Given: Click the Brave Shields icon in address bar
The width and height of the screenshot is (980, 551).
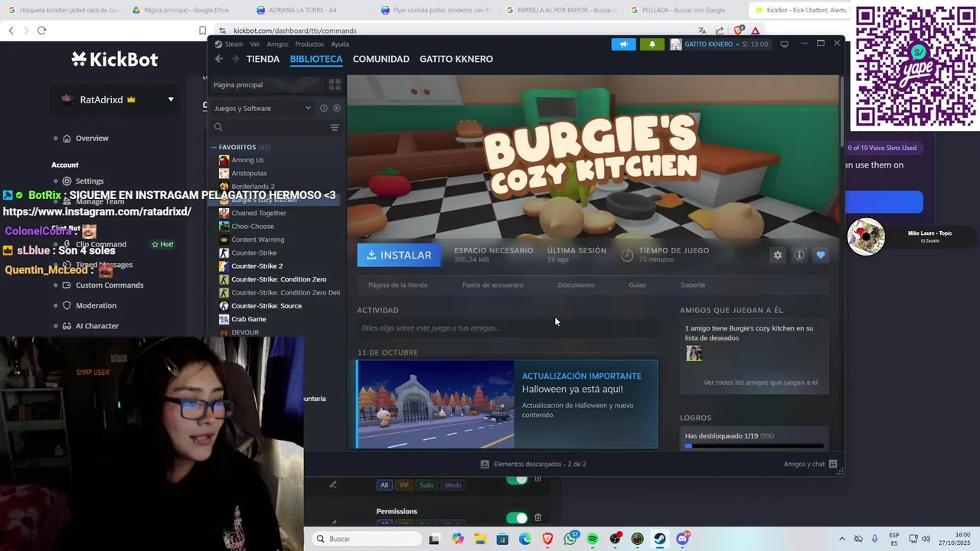Looking at the screenshot, I should point(738,31).
